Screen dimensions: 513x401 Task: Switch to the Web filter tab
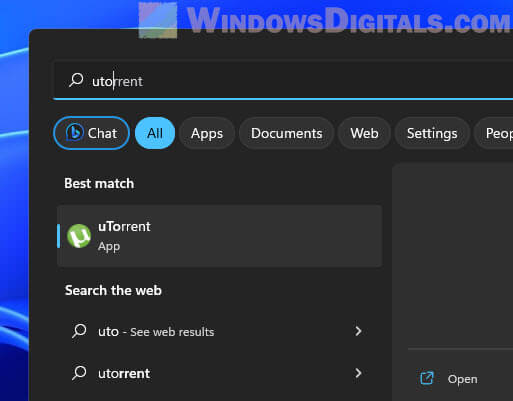[x=364, y=133]
